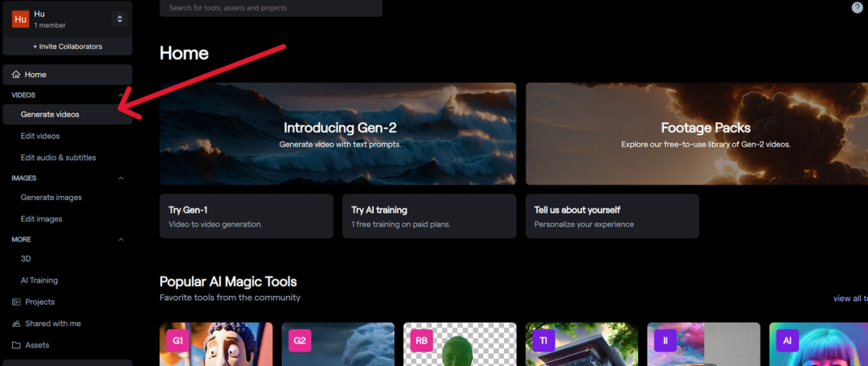This screenshot has width=868, height=366.
Task: Select the AI tool badge
Action: (x=788, y=340)
